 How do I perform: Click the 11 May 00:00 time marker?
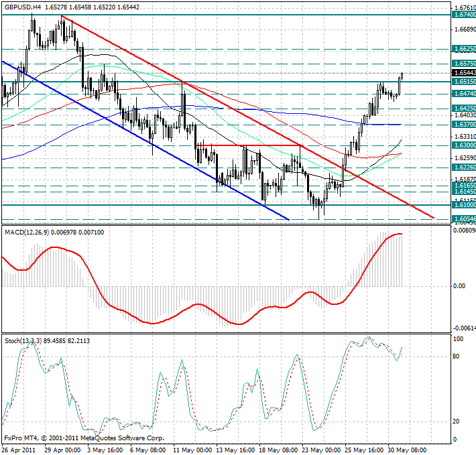coord(193,450)
